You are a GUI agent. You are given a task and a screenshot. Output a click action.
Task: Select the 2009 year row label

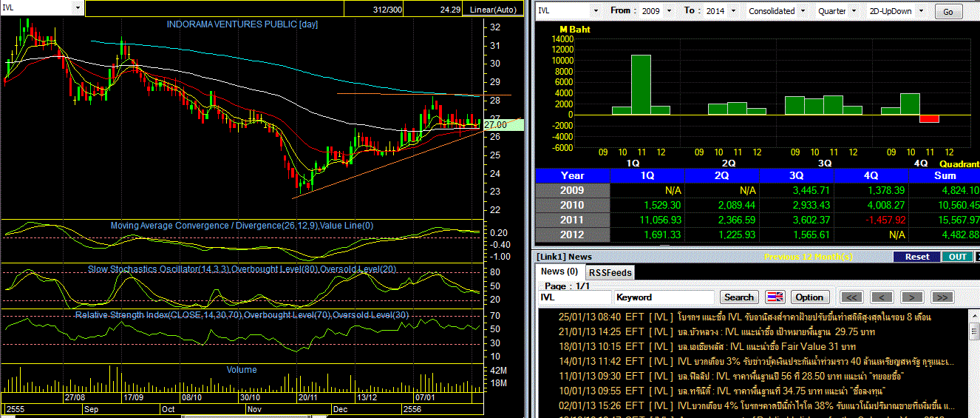click(x=573, y=190)
